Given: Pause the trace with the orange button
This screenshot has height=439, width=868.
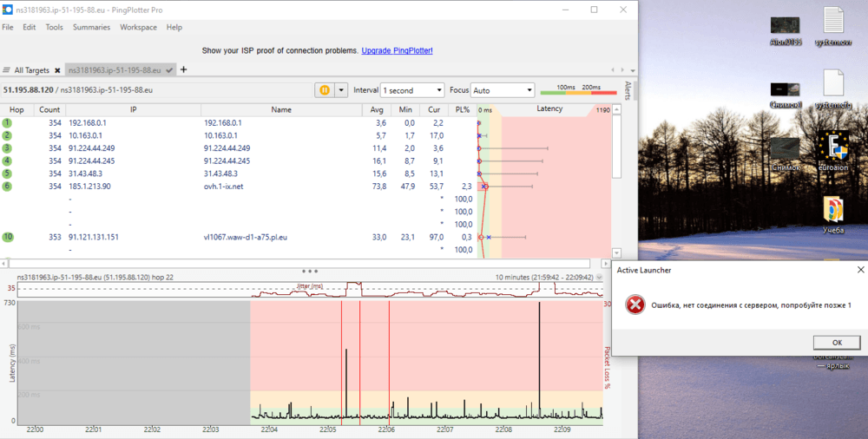Looking at the screenshot, I should coord(324,89).
